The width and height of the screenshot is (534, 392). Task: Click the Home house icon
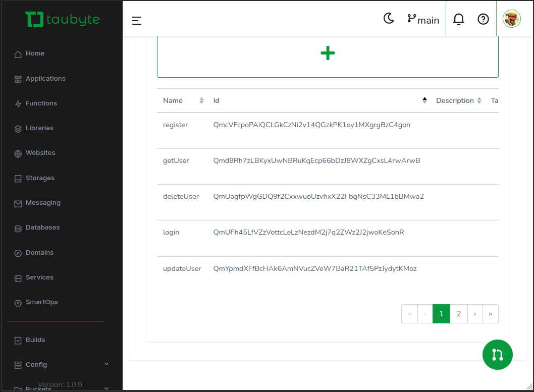tap(18, 54)
